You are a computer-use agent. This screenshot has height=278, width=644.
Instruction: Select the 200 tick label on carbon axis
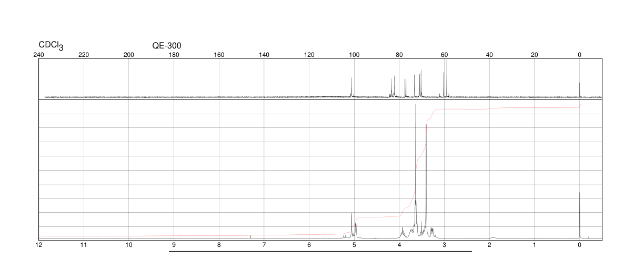pyautogui.click(x=129, y=55)
